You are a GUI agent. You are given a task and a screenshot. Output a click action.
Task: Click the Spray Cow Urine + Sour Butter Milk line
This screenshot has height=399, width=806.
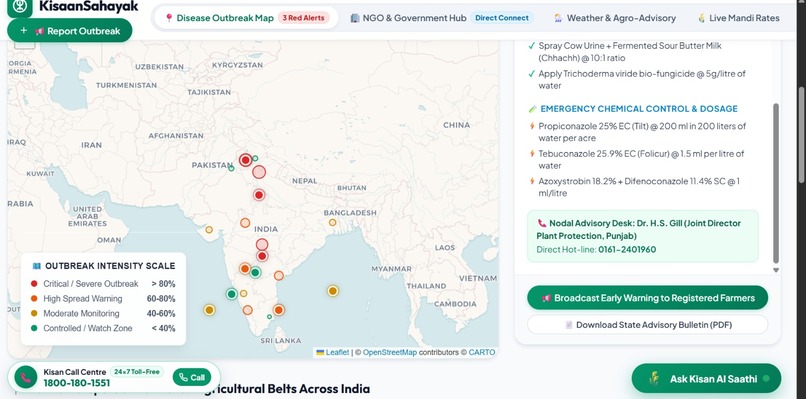630,52
